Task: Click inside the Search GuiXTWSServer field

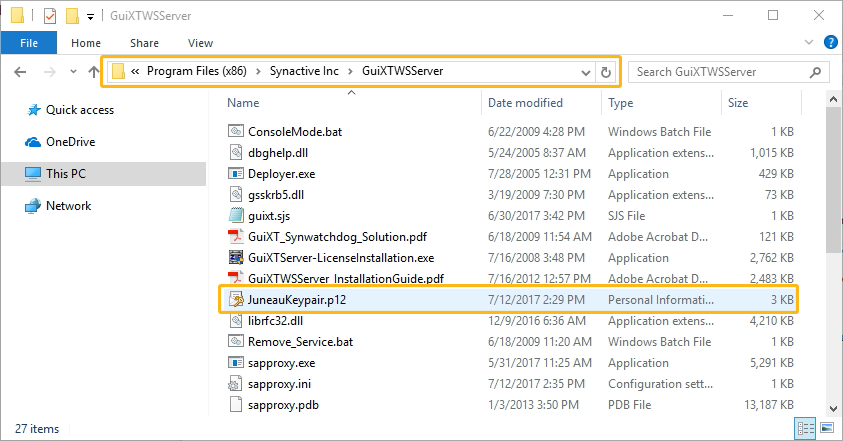Action: pyautogui.click(x=720, y=72)
